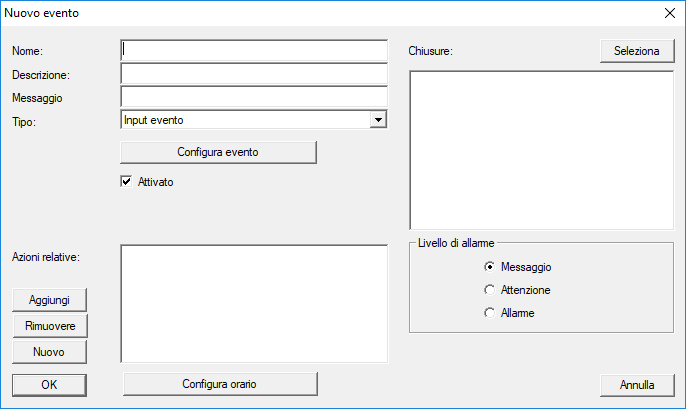
Task: Select the Messaggio alarm level
Action: (x=489, y=267)
